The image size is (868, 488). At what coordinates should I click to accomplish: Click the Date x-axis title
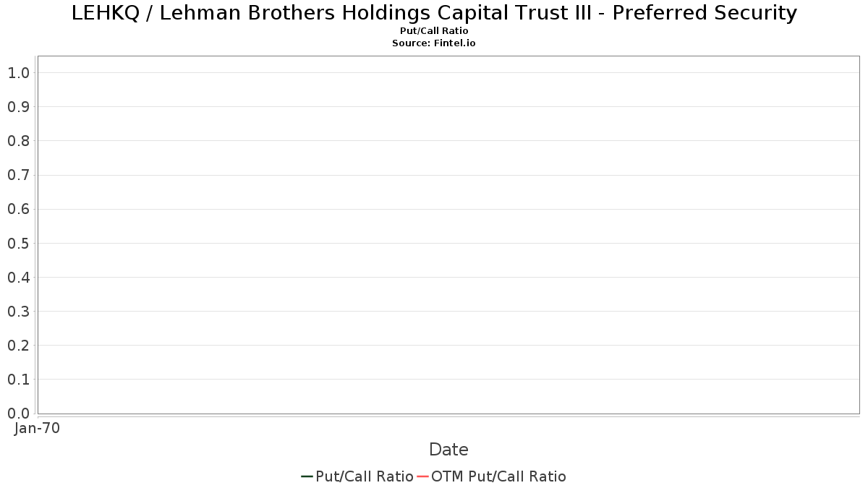(x=448, y=450)
